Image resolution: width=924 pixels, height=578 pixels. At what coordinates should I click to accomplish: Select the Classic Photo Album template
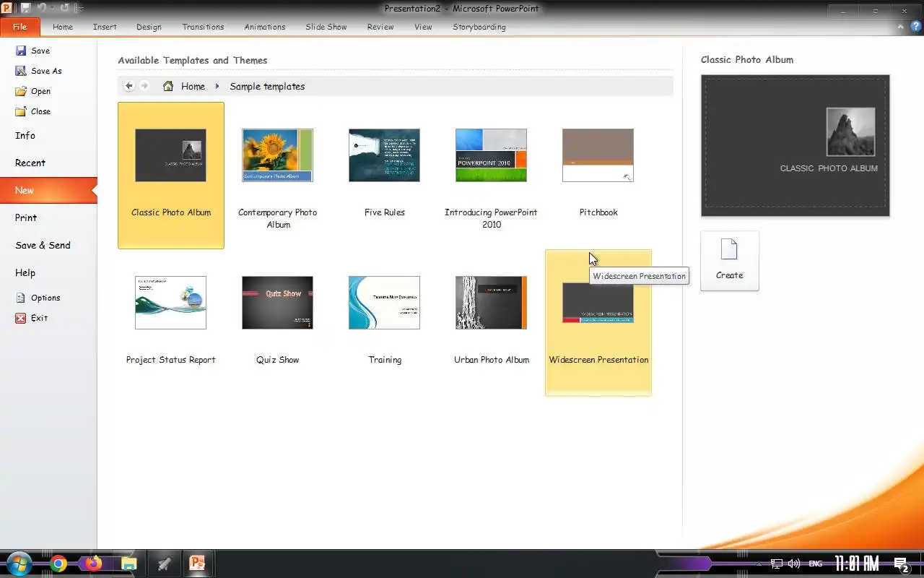click(x=171, y=176)
